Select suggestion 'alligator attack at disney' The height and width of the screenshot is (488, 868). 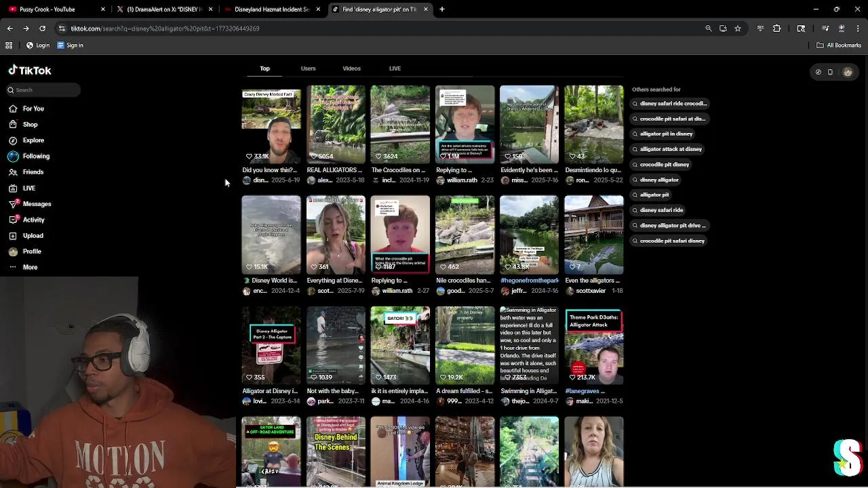point(667,149)
